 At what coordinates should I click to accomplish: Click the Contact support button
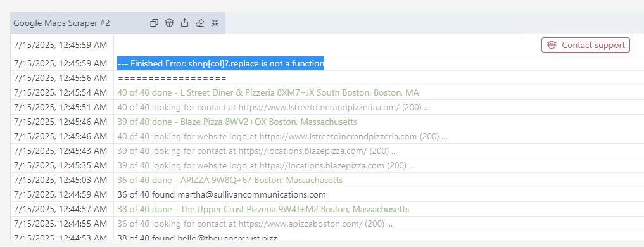click(586, 45)
